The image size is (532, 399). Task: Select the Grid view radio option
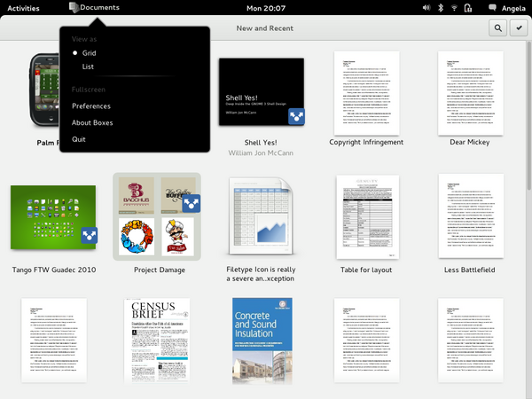pyautogui.click(x=89, y=53)
